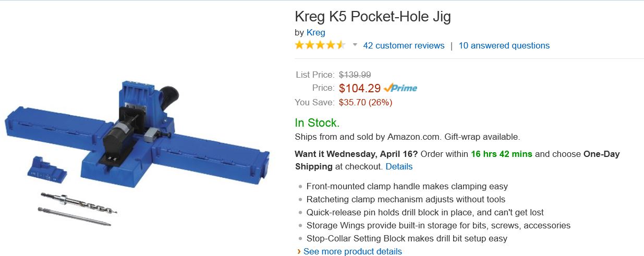Screen dimensions: 644x256
Task: Click the star rating icons
Action: click(320, 45)
